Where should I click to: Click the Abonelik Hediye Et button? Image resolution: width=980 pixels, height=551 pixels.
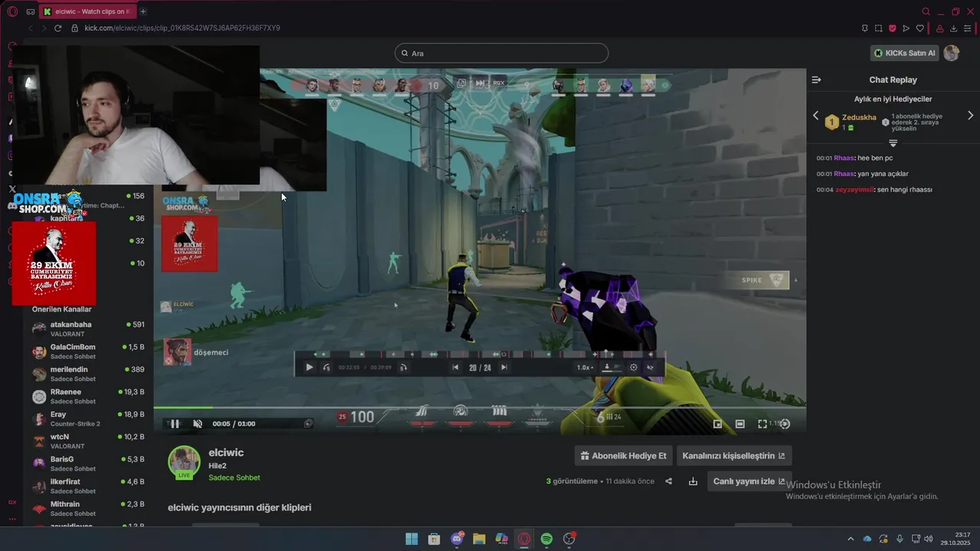[x=623, y=455]
